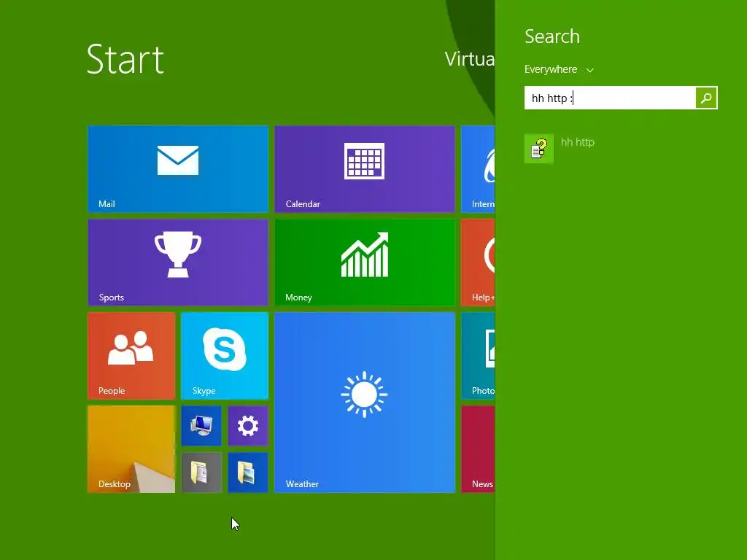The height and width of the screenshot is (560, 747).
Task: Open the Help+Tips tile
Action: [479, 262]
